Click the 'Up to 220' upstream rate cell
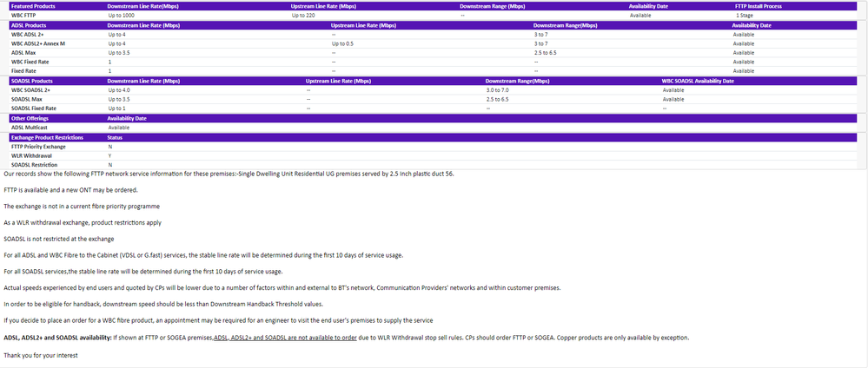This screenshot has height=368, width=868. (303, 16)
